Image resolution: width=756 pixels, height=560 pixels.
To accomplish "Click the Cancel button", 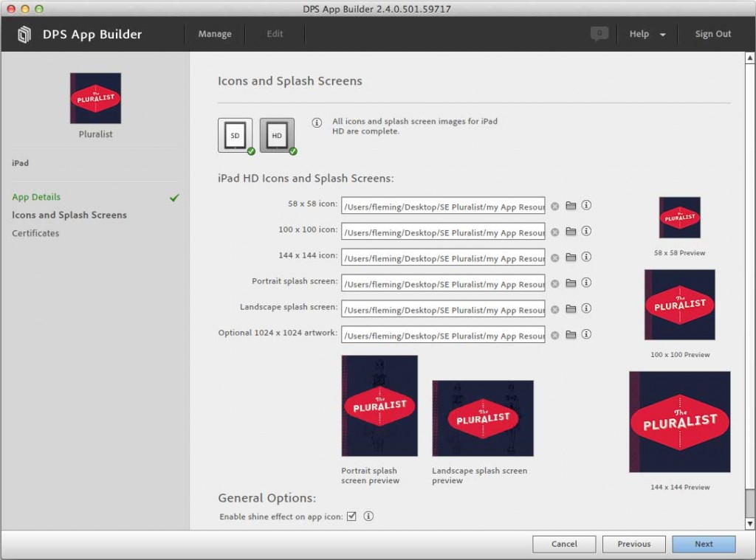I will 564,544.
